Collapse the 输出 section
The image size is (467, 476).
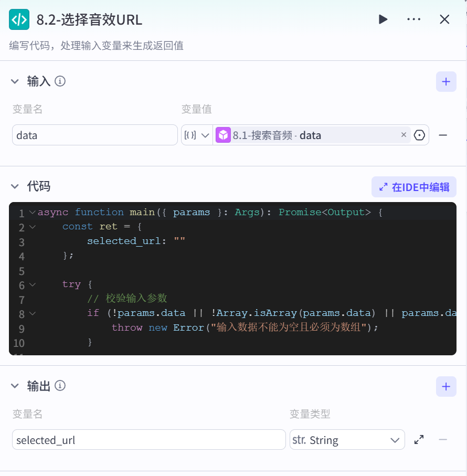[15, 386]
